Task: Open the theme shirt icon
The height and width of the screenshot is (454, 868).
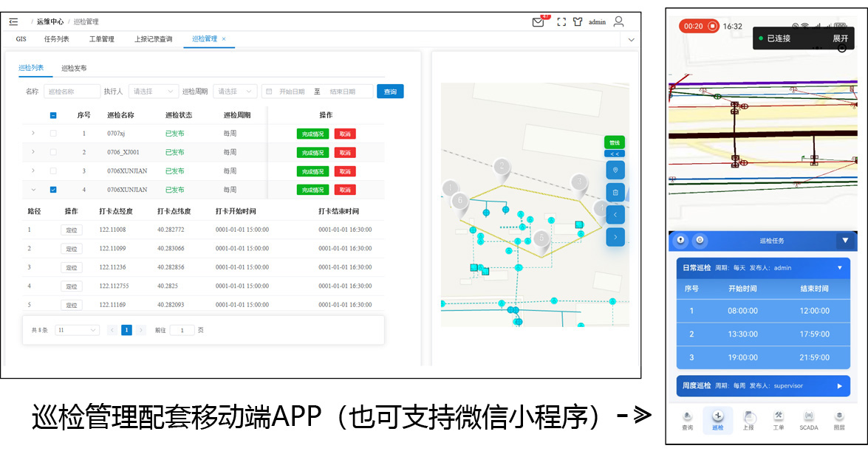Action: (x=578, y=22)
